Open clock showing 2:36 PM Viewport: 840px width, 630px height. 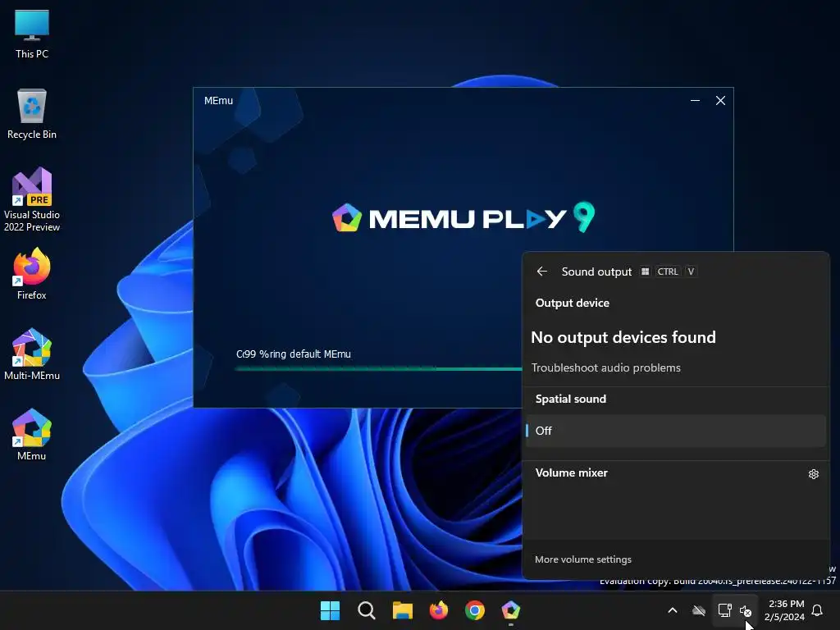click(785, 610)
